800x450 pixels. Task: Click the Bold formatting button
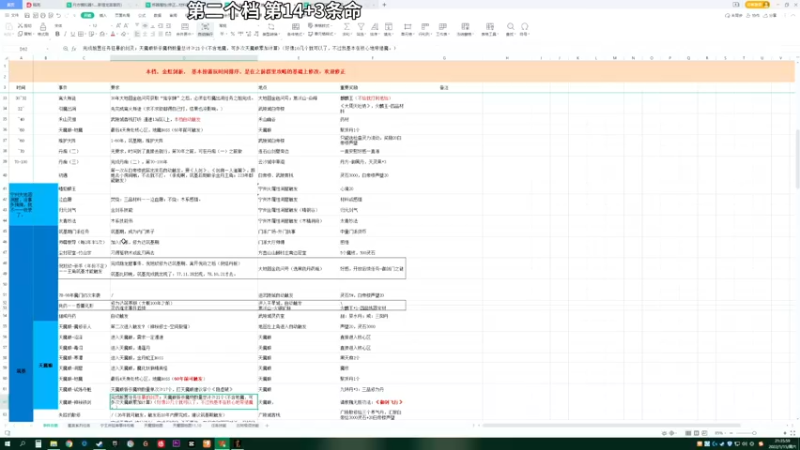(57, 34)
